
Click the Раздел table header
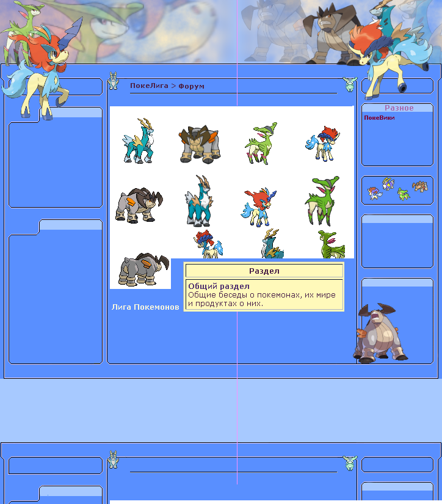click(x=264, y=271)
